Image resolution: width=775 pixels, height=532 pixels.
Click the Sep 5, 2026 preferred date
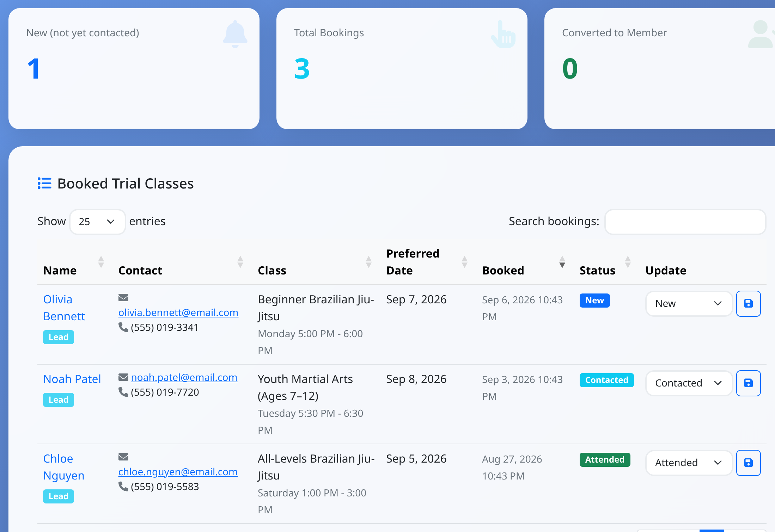tap(416, 458)
